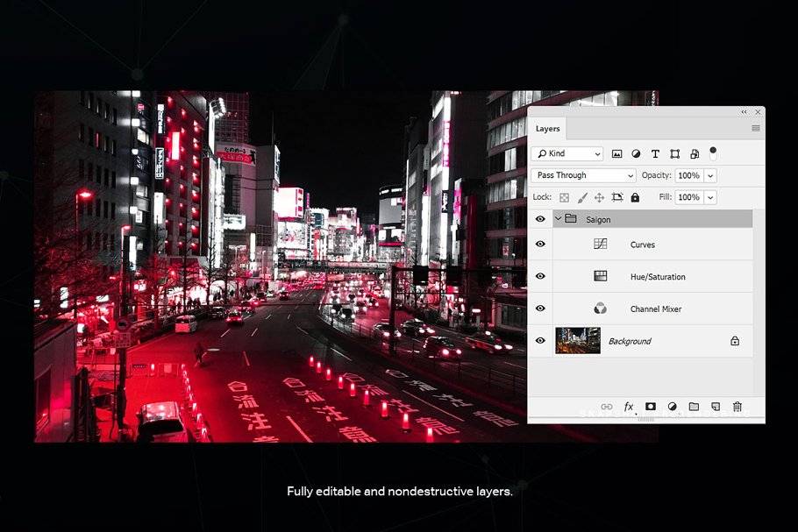Click the link layers chain icon

click(608, 406)
